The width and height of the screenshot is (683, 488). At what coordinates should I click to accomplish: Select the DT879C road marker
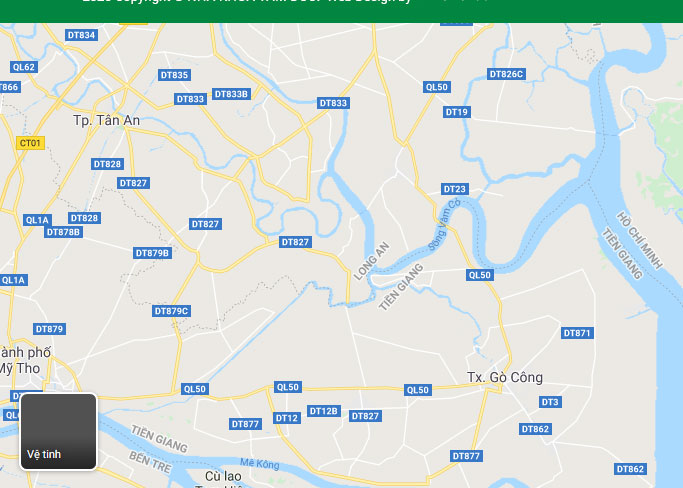(x=172, y=311)
